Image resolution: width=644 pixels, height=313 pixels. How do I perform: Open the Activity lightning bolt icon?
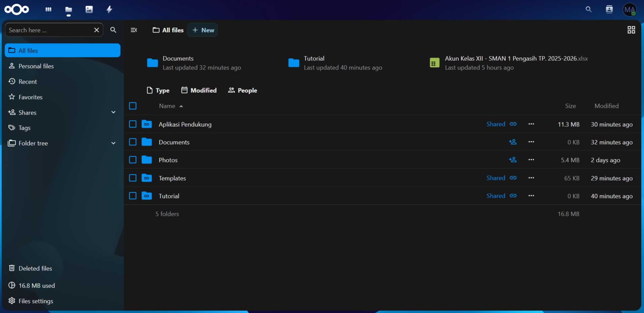click(109, 9)
